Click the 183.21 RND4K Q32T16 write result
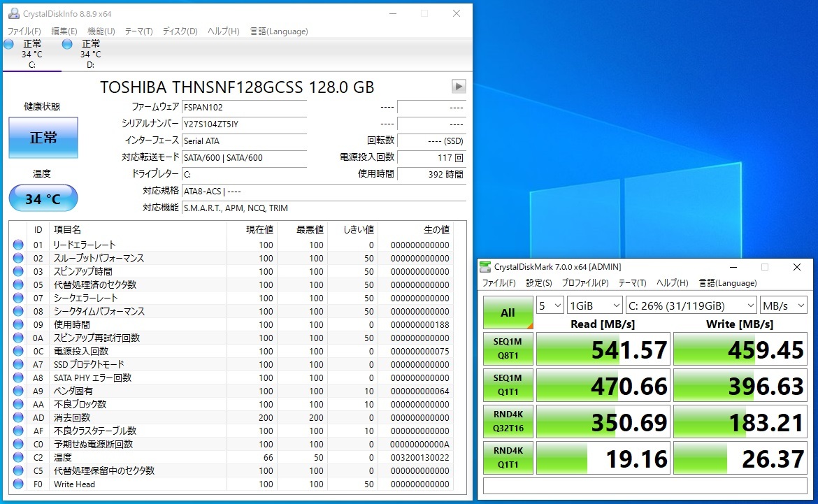Image resolution: width=818 pixels, height=504 pixels. coord(740,422)
